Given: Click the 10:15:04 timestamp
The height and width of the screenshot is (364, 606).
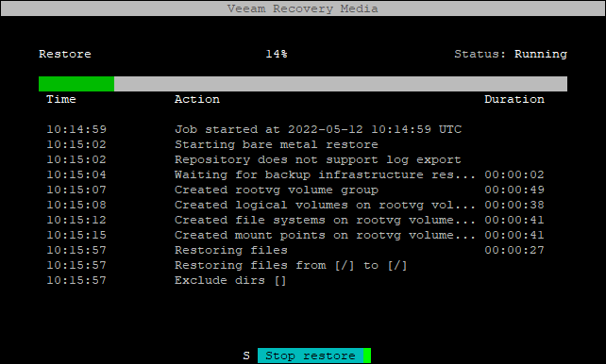Looking at the screenshot, I should [x=76, y=174].
